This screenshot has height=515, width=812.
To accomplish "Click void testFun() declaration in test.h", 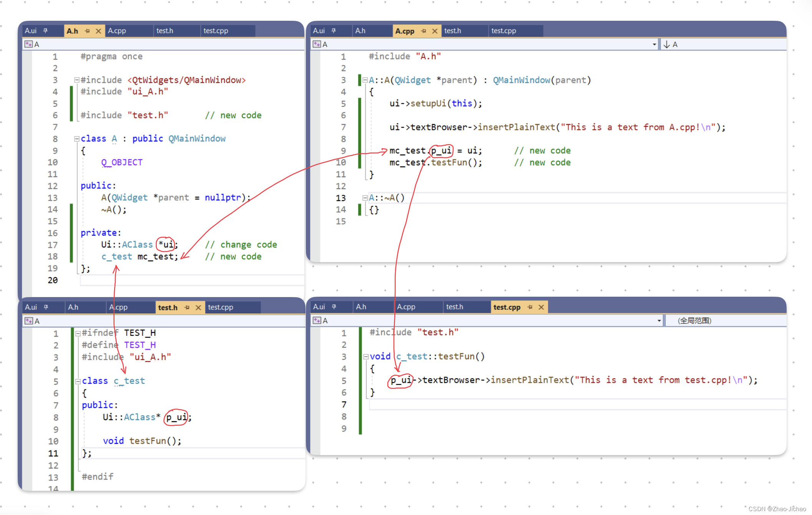I will click(x=142, y=441).
